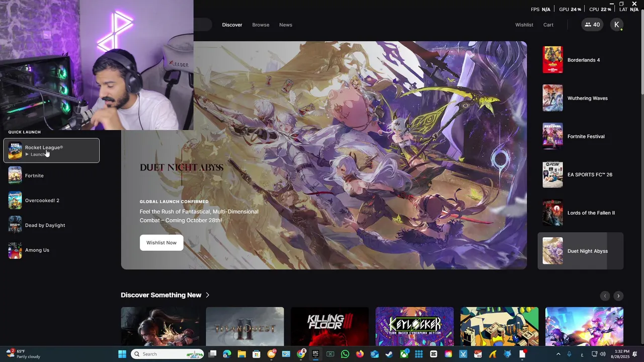Select Fortnite Festival in featured list
This screenshot has width=644, height=362.
tap(581, 136)
